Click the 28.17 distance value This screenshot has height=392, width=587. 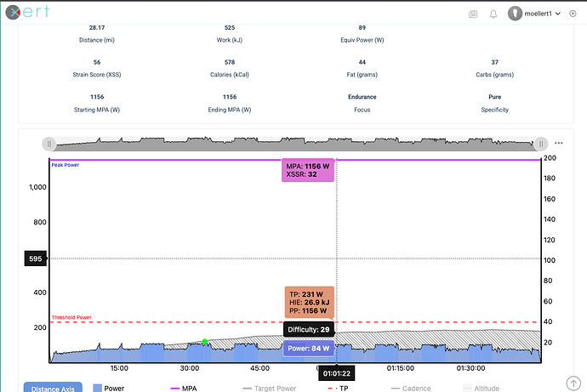click(x=97, y=28)
